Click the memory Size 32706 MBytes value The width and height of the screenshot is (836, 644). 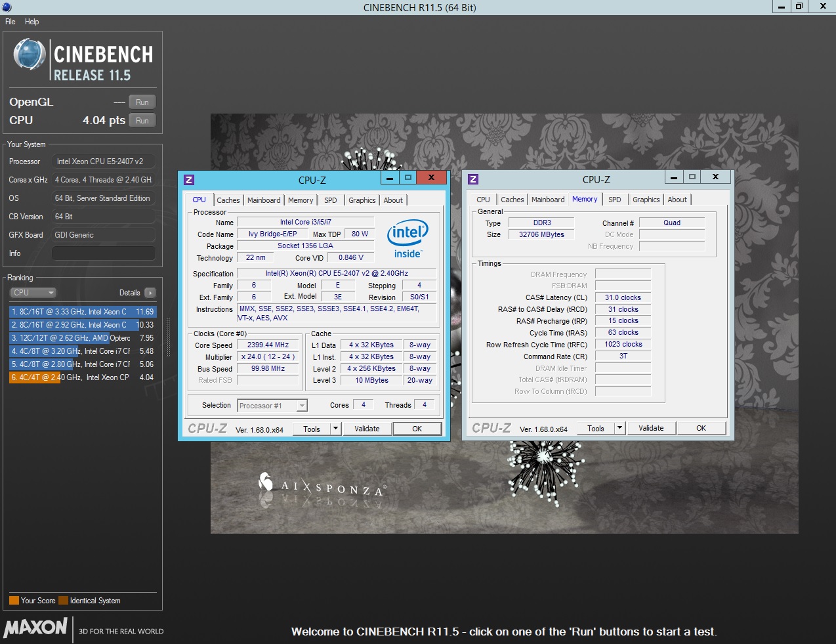click(541, 234)
